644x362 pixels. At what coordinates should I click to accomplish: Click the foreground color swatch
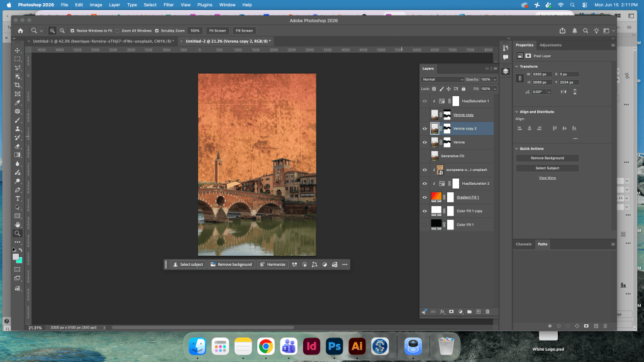(x=16, y=257)
